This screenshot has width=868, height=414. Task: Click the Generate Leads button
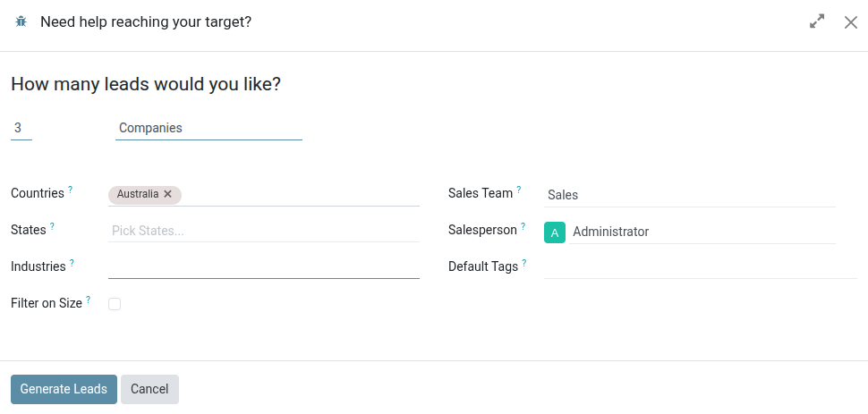[64, 389]
